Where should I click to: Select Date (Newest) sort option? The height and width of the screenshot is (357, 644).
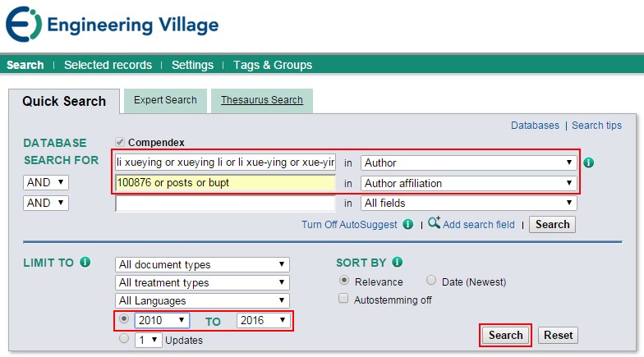coord(431,281)
